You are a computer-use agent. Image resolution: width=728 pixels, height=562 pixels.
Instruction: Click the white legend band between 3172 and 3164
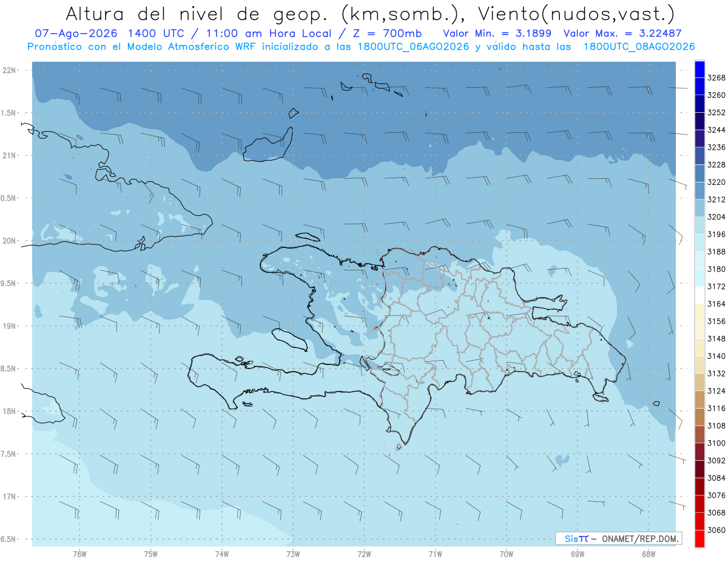tap(699, 295)
